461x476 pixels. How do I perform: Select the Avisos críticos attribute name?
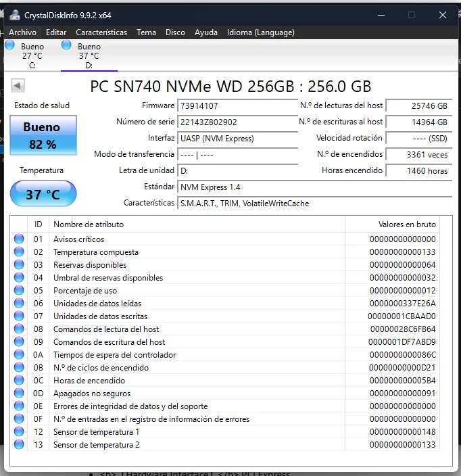pyautogui.click(x=79, y=239)
